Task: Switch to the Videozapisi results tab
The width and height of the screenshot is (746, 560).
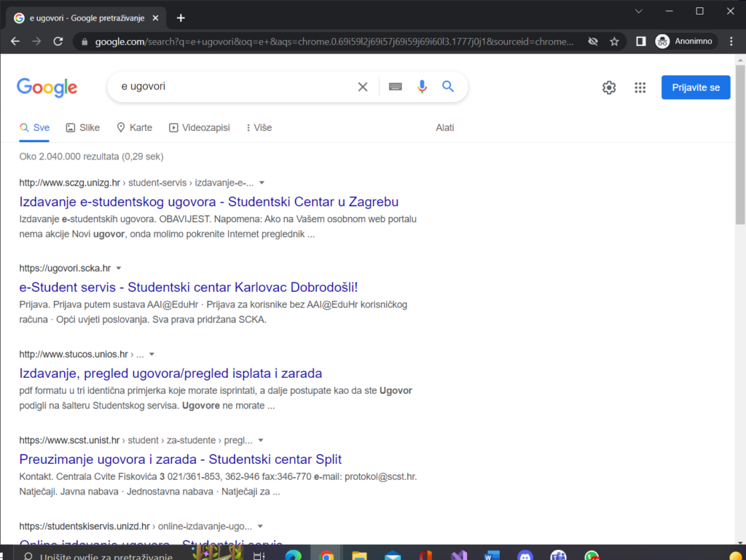Action: [x=199, y=127]
